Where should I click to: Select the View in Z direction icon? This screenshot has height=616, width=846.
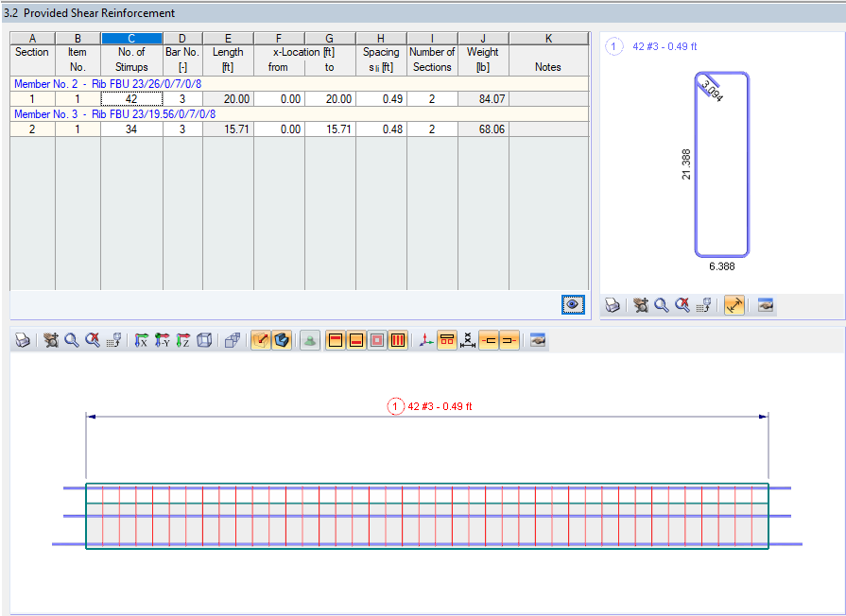tap(182, 340)
